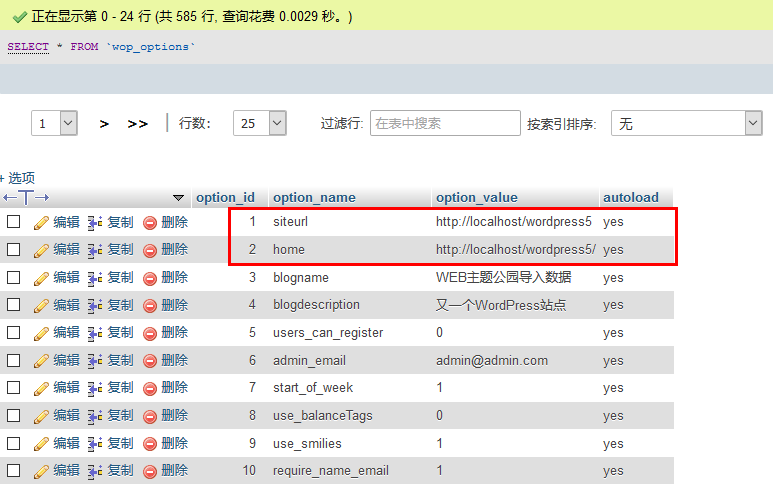This screenshot has height=486, width=773.
Task: Sort by the option_name column header
Action: click(x=314, y=198)
